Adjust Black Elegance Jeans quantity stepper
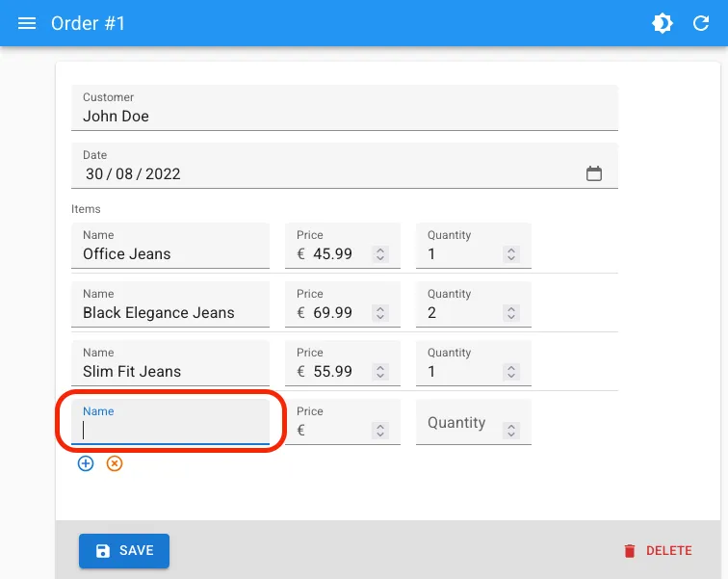728x579 pixels. click(x=511, y=313)
